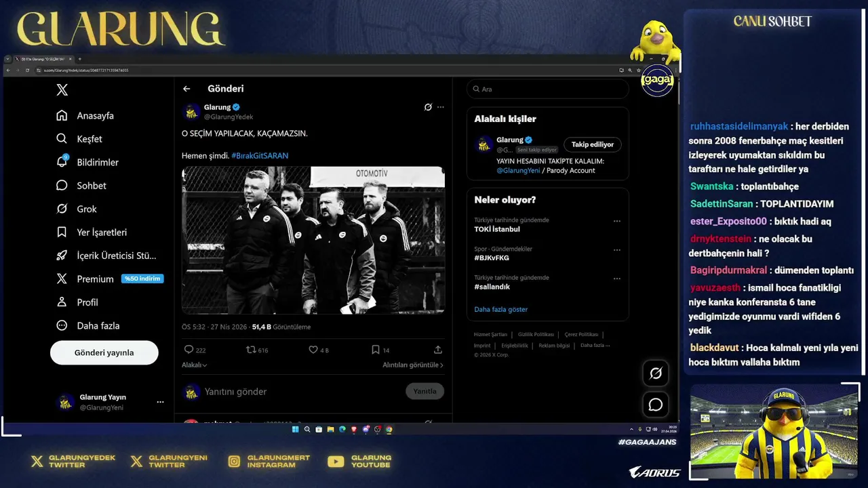868x488 pixels.
Task: Open hashtag #BırakGitSARAN link
Action: (x=260, y=156)
